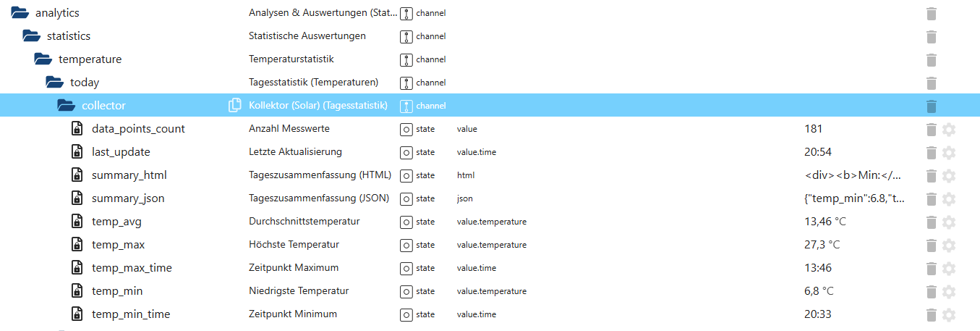Collapse the statistics folder
The height and width of the screenshot is (331, 980).
31,36
